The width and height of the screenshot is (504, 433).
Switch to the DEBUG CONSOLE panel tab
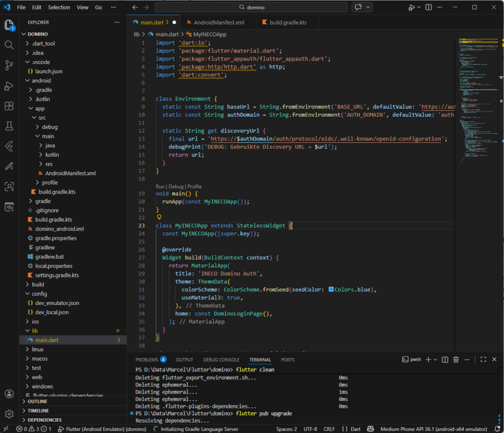(x=221, y=360)
